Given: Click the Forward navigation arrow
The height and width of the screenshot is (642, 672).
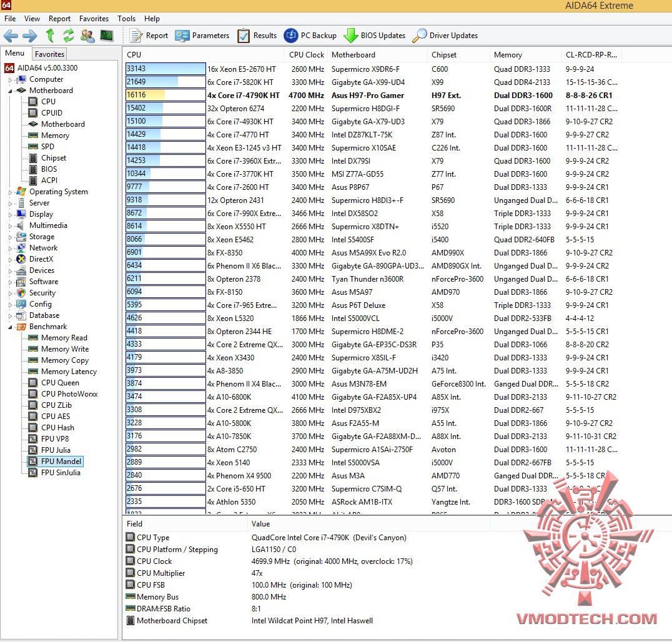Looking at the screenshot, I should 29,36.
